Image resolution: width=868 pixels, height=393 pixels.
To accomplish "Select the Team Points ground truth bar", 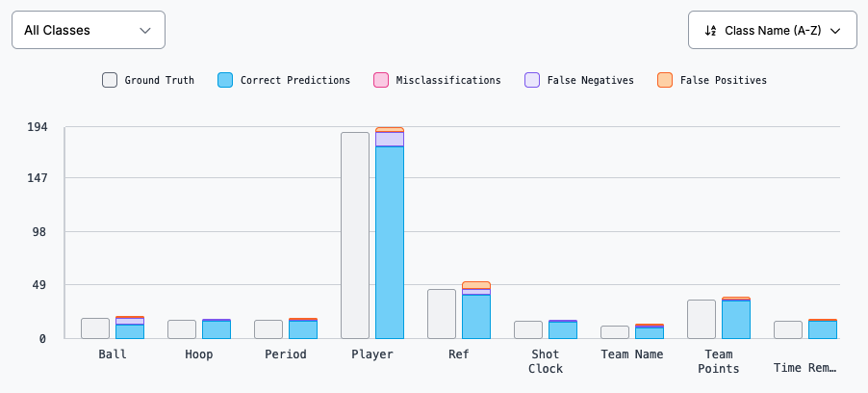I will 702,319.
